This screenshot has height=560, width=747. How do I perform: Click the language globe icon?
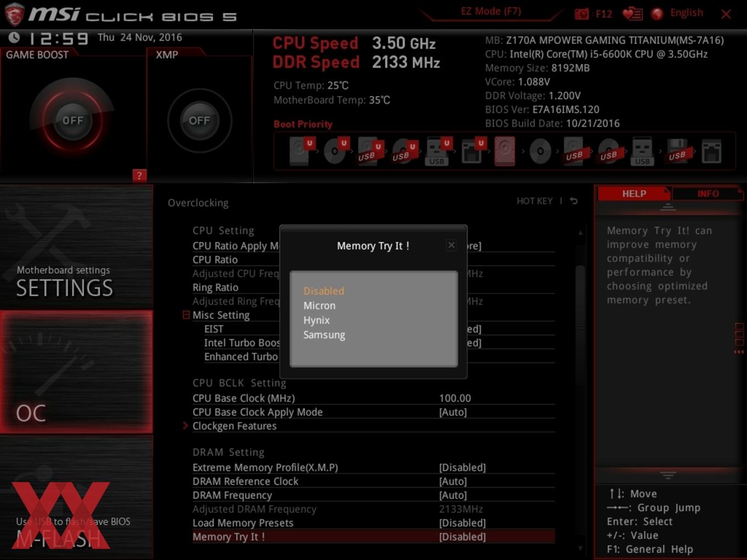657,14
